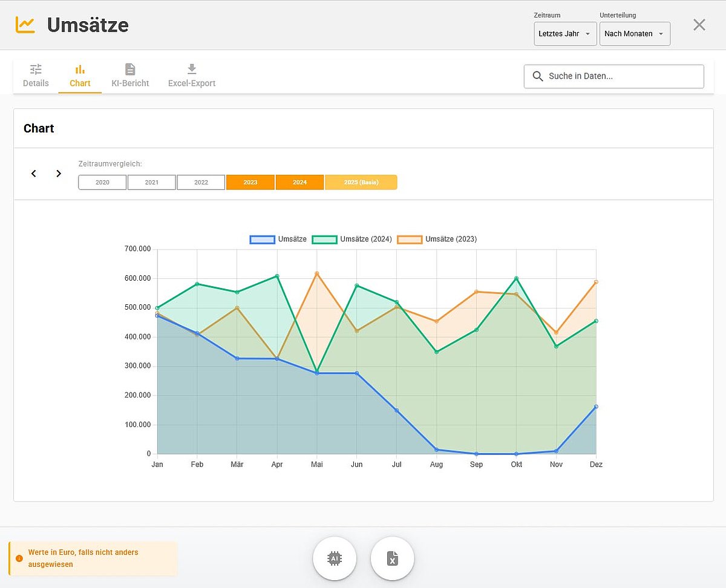Close the Umsätze dialog with X
Image resolution: width=726 pixels, height=588 pixels.
pos(699,25)
